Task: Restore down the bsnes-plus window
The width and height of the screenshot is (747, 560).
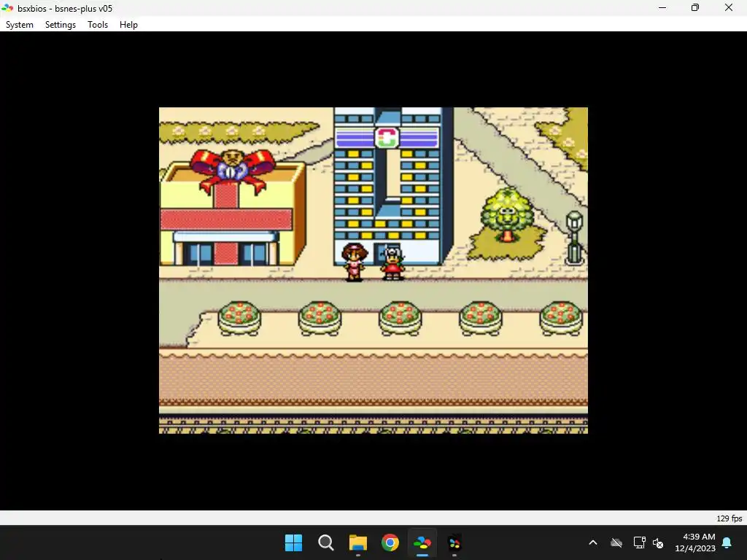Action: click(x=695, y=8)
